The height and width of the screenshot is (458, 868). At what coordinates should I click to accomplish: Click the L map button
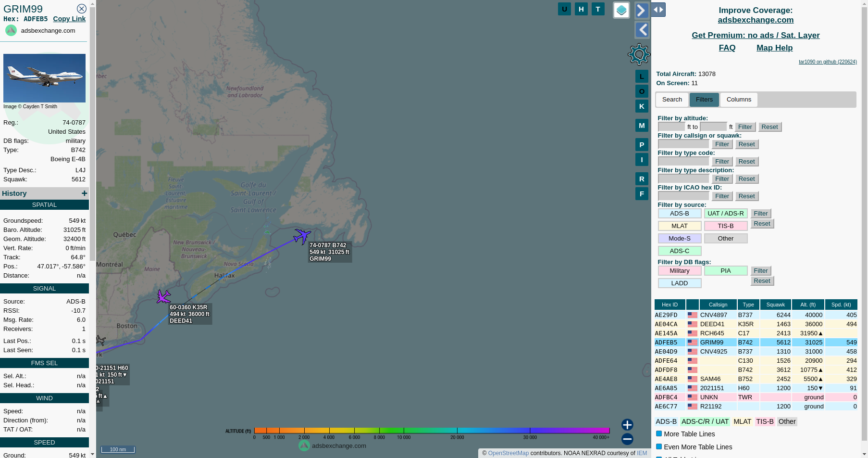click(642, 76)
